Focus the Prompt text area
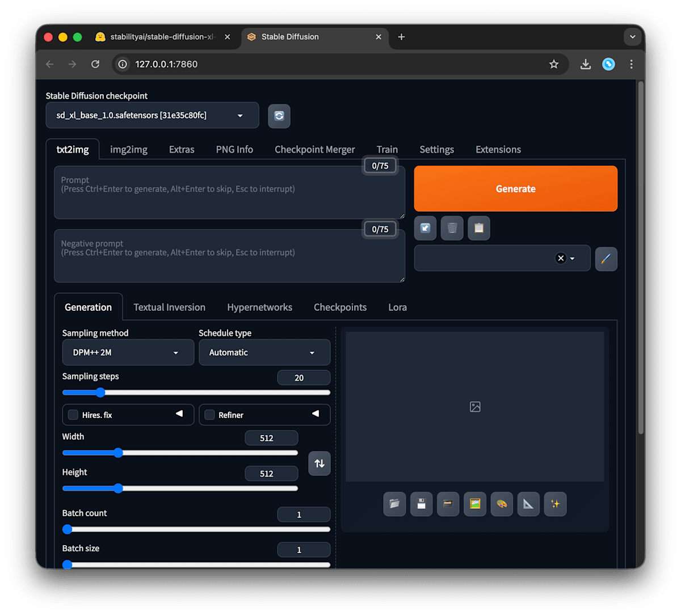The image size is (681, 616). tap(229, 192)
